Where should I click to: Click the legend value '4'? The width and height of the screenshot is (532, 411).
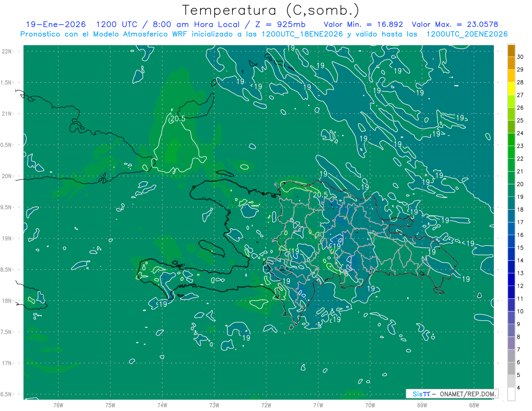point(519,388)
